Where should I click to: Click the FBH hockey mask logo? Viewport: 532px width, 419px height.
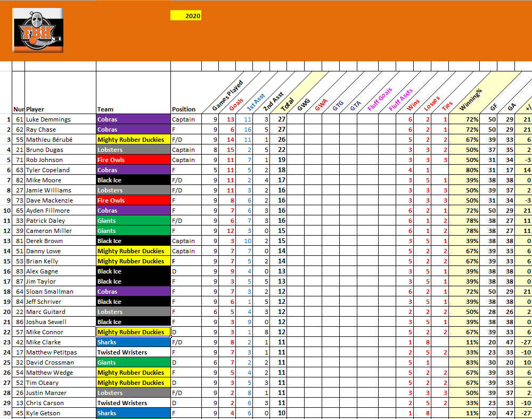coord(37,30)
